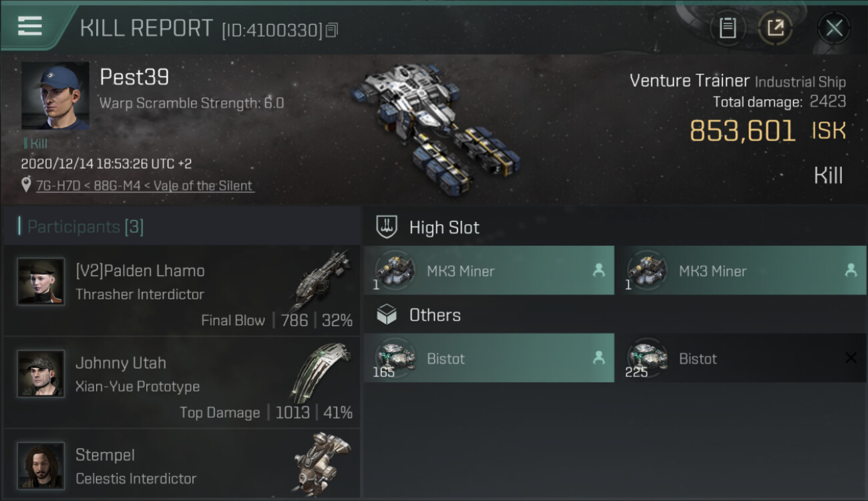This screenshot has width=868, height=501.
Task: Select Palden Lhamo participant entry
Action: (182, 290)
